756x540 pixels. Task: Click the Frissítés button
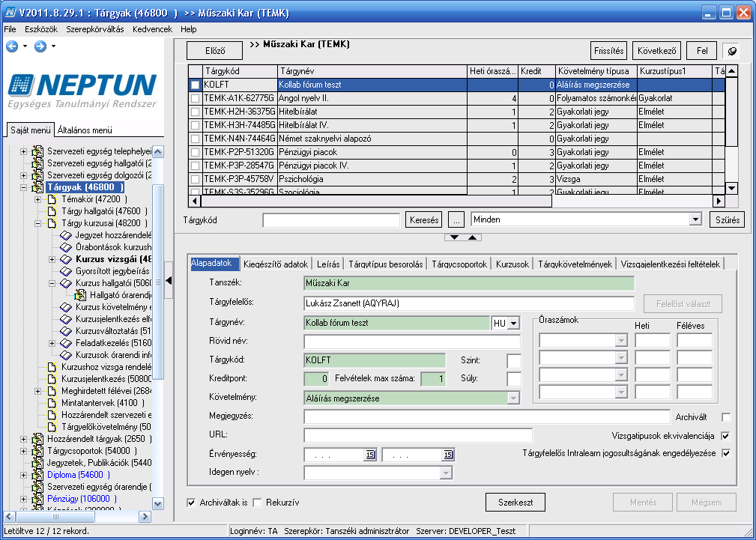pos(608,51)
